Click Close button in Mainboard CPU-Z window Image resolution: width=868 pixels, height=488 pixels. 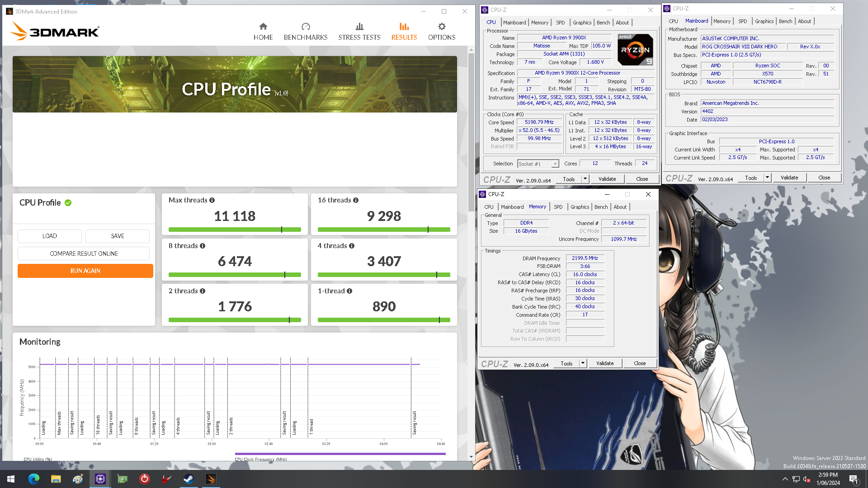824,178
